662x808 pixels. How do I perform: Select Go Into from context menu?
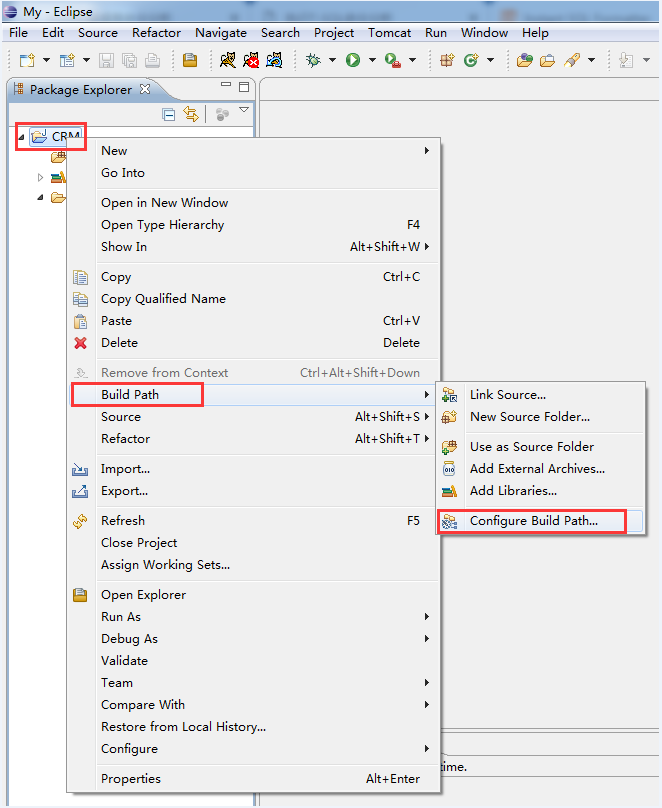tap(254, 173)
